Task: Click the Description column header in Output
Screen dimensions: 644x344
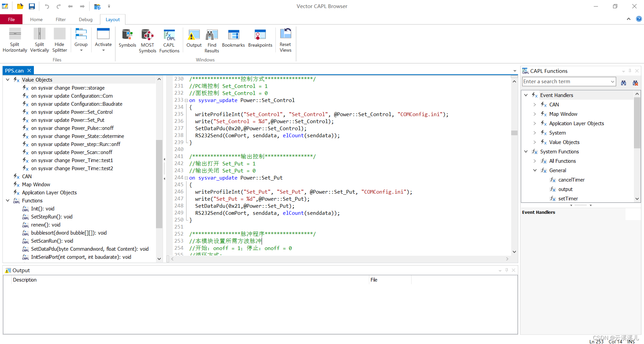Action: pyautogui.click(x=25, y=280)
